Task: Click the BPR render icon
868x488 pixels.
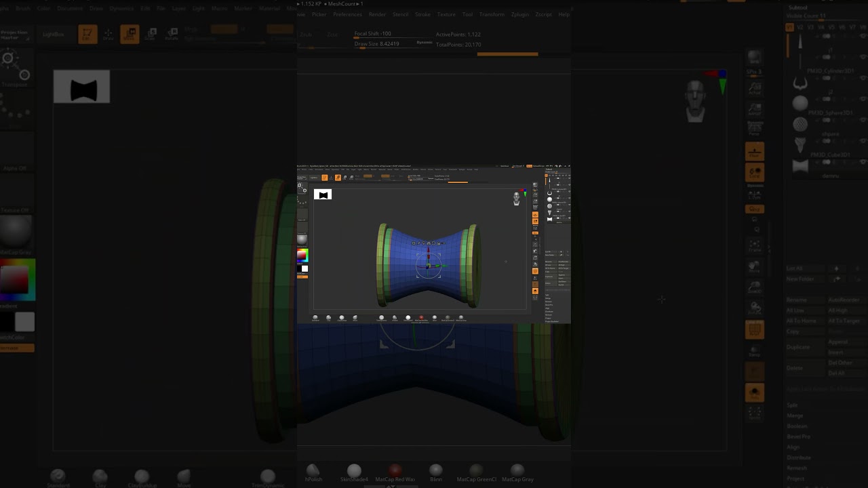Action: (754, 58)
